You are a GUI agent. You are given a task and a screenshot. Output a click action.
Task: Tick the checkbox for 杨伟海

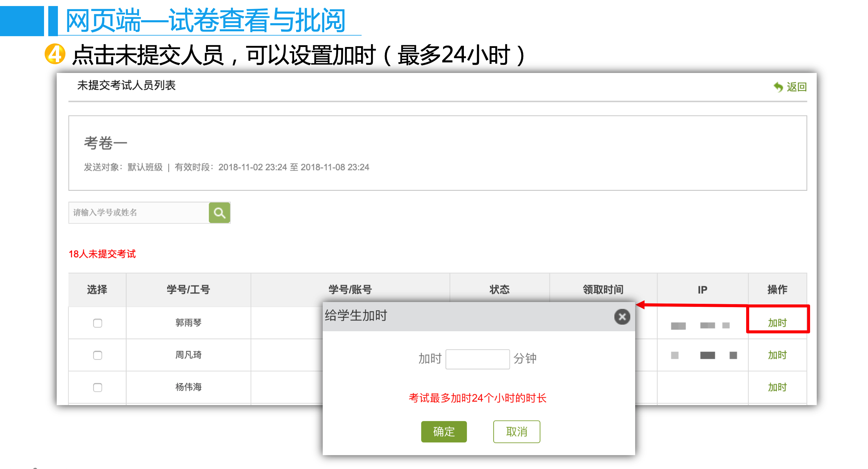[97, 387]
